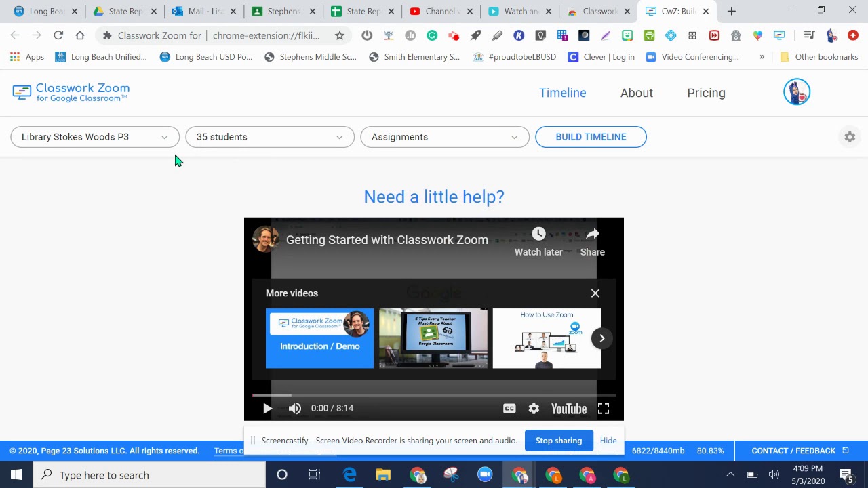Click the browser address bar
Viewport: 868px width, 488px height.
tap(224, 35)
